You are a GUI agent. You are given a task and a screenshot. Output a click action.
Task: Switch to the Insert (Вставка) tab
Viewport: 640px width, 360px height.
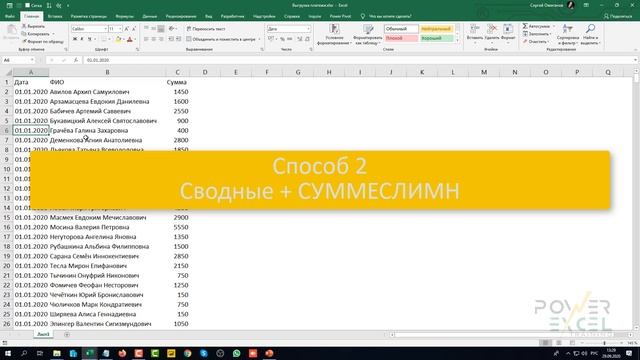pos(55,16)
